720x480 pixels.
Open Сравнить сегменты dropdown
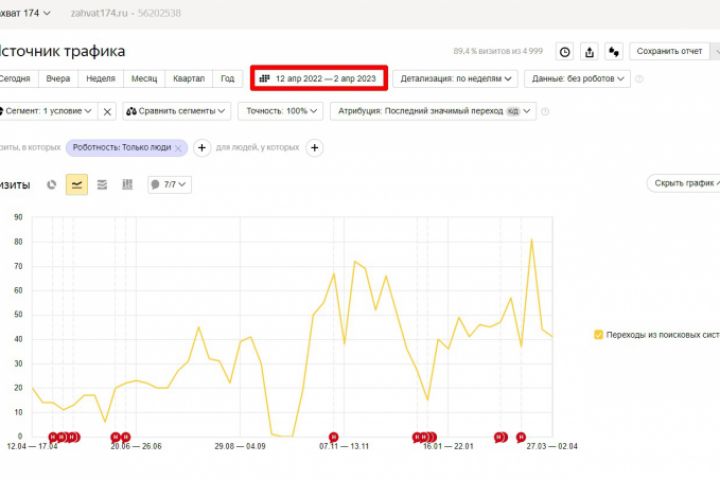176,111
